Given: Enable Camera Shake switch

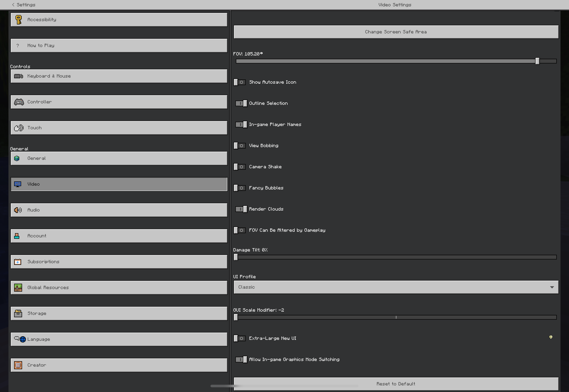Looking at the screenshot, I should point(240,167).
